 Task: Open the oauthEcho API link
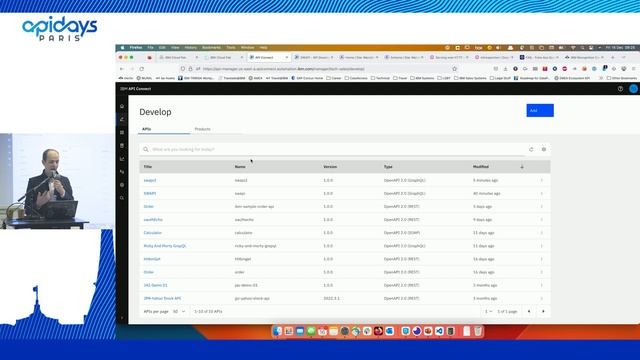[x=153, y=220]
